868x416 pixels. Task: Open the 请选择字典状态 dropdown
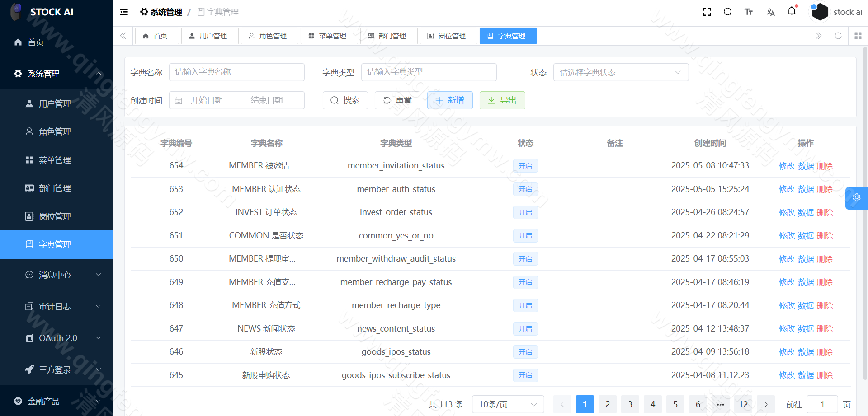pyautogui.click(x=621, y=72)
